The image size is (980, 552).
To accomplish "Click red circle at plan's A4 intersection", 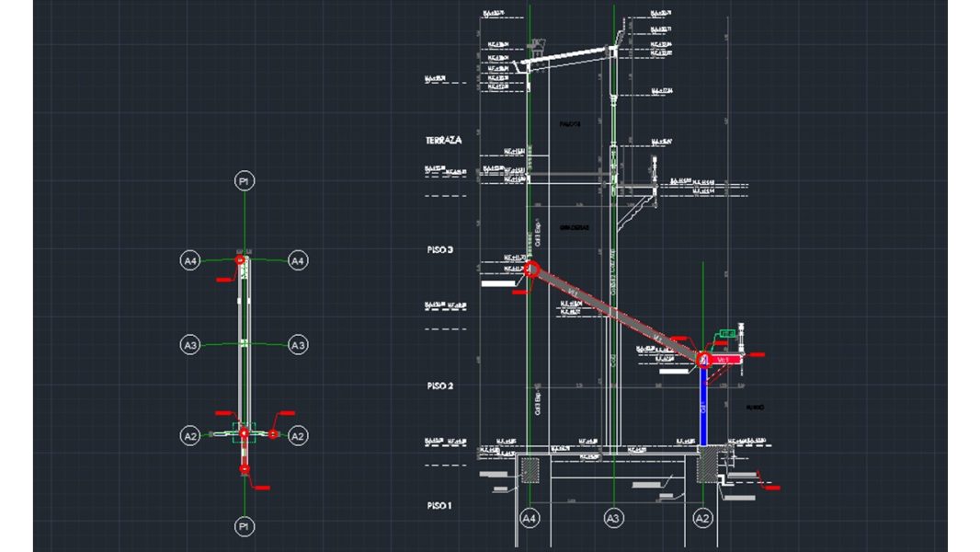I will pyautogui.click(x=241, y=261).
